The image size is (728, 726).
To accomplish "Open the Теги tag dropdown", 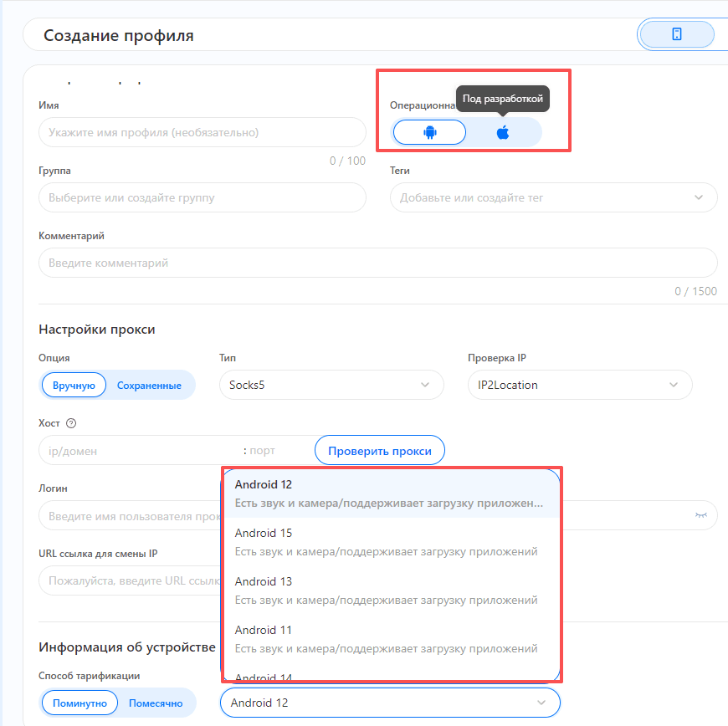I will (x=553, y=197).
